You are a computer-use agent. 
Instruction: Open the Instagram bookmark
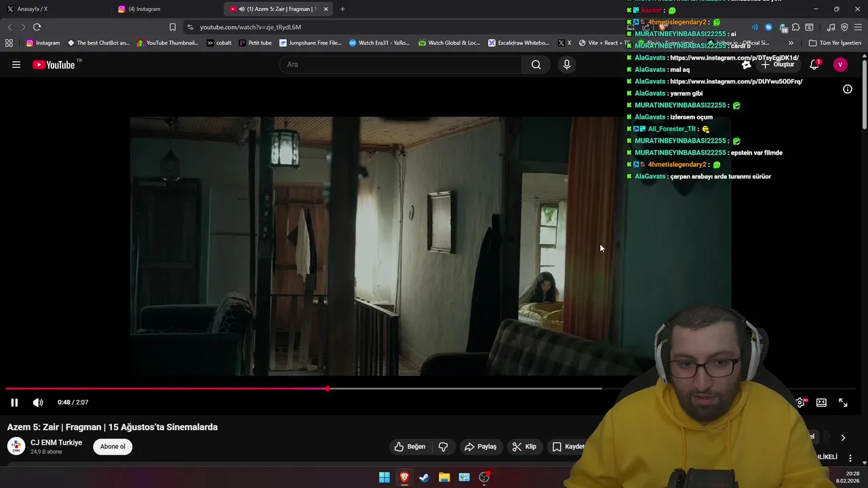(x=43, y=43)
